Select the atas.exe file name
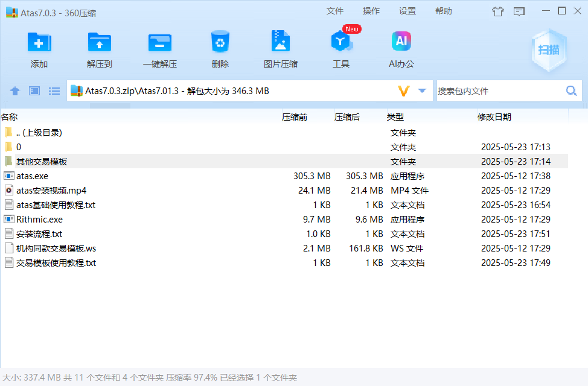This screenshot has width=588, height=386. point(32,176)
